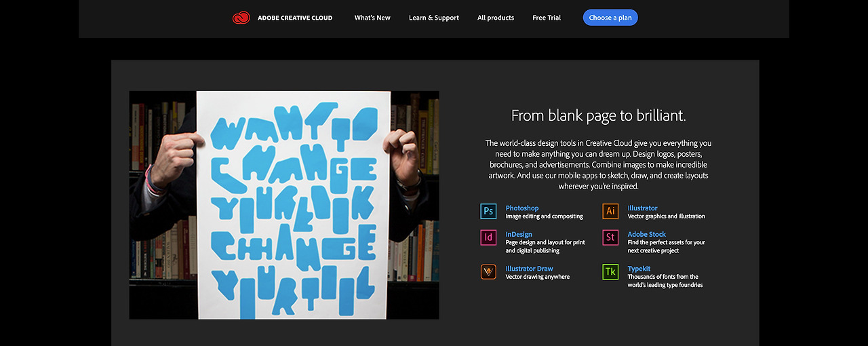Click 'Vector graphics and illustration' description
The width and height of the screenshot is (868, 346).
coord(667,216)
